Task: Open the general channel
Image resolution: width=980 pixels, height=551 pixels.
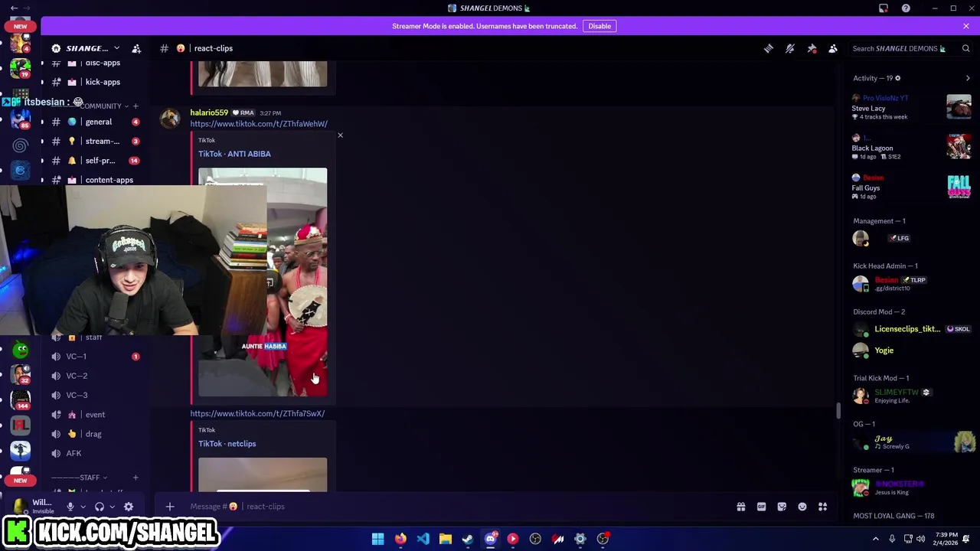Action: pyautogui.click(x=96, y=122)
